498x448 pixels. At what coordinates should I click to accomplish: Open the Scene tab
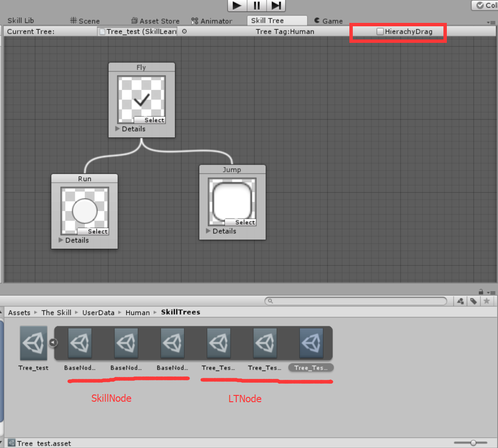click(85, 21)
